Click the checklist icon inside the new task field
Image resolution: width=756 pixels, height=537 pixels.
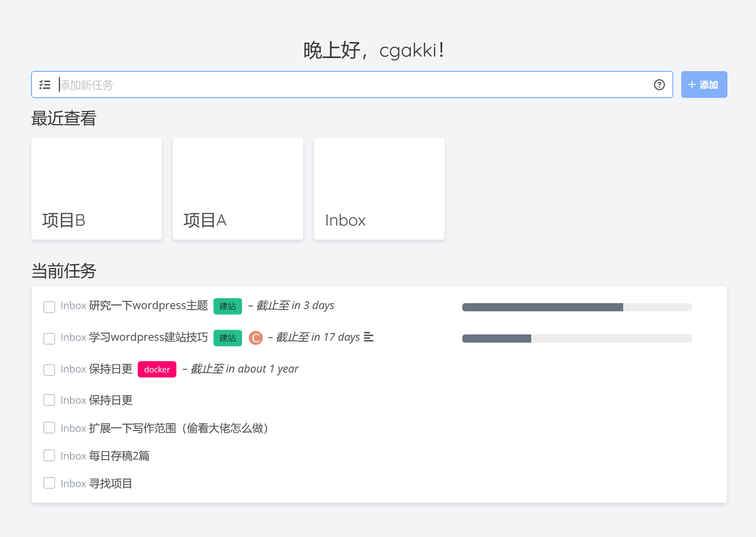[x=45, y=85]
